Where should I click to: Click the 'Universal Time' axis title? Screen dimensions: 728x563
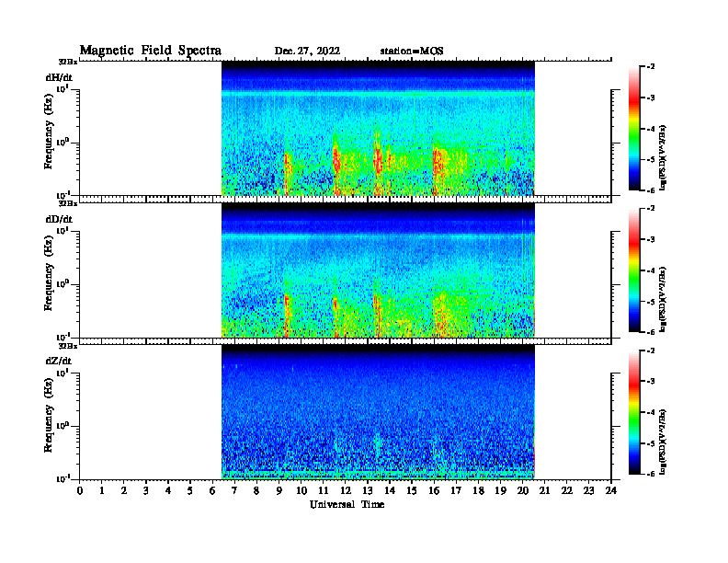click(347, 504)
